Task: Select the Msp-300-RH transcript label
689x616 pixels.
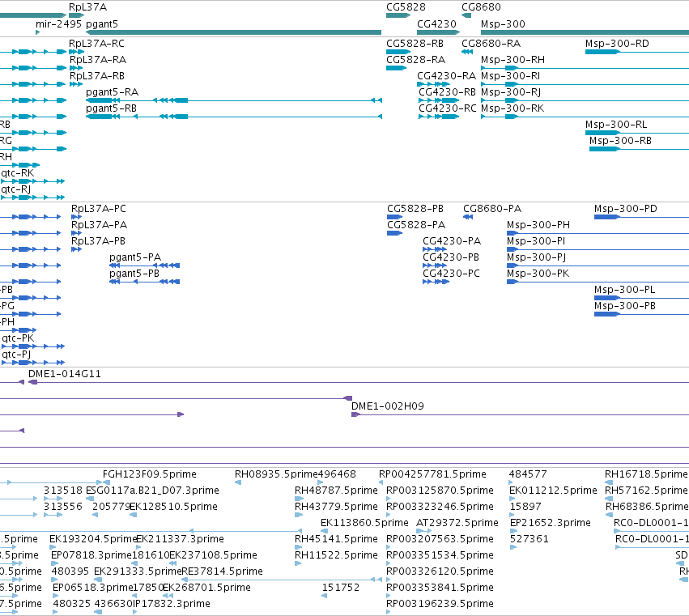Action: click(x=512, y=60)
